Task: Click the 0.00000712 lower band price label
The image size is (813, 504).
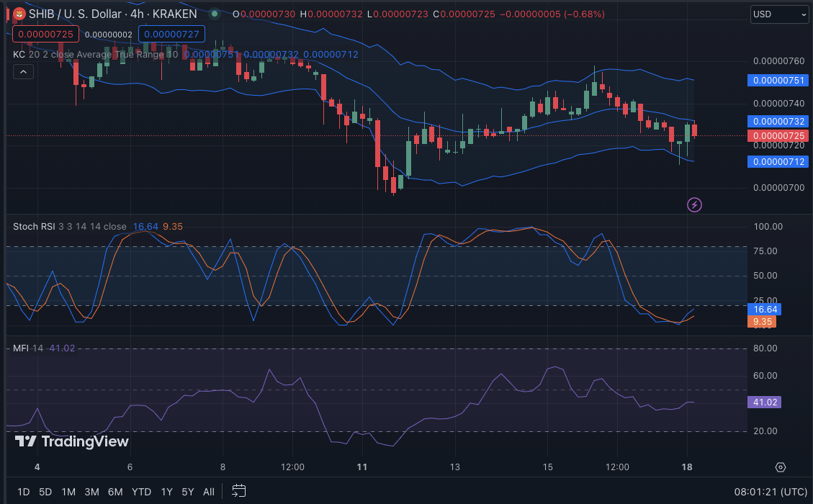Action: (778, 162)
